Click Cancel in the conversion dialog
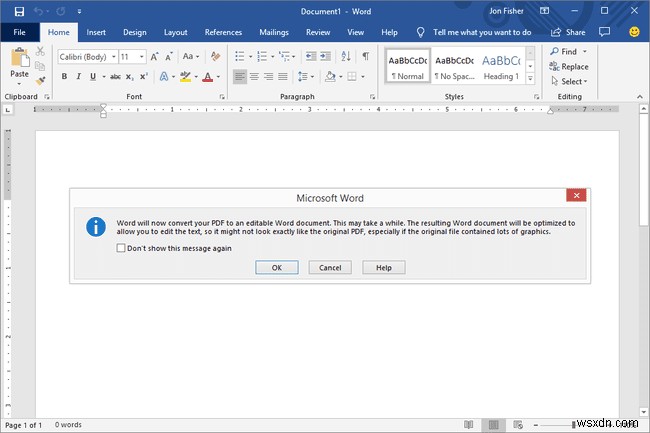The image size is (650, 433). (x=330, y=267)
